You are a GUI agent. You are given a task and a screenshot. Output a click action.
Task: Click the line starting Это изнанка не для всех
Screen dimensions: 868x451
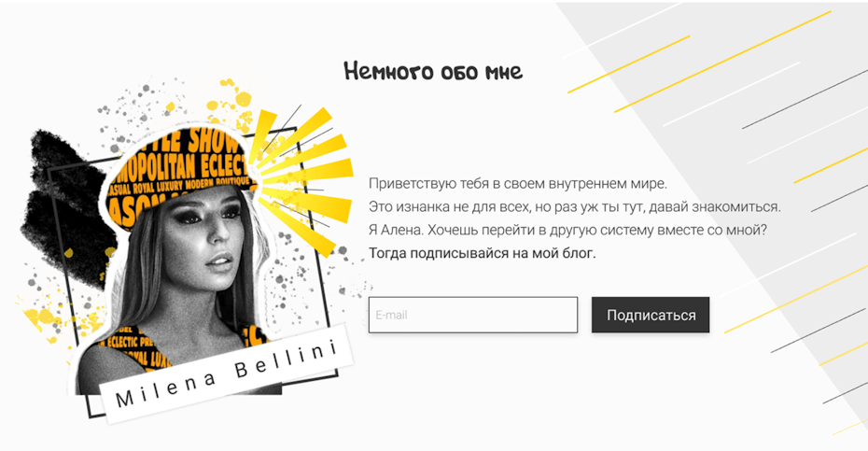click(x=575, y=206)
